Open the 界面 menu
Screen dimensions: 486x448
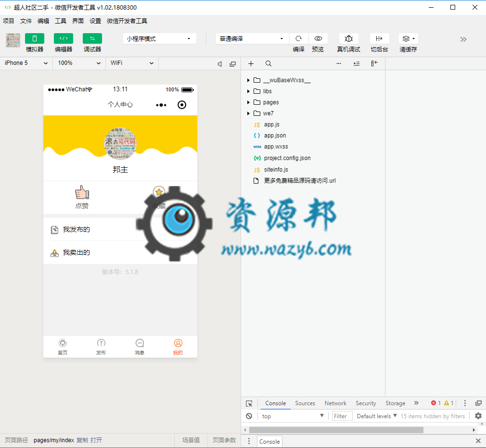(x=78, y=21)
